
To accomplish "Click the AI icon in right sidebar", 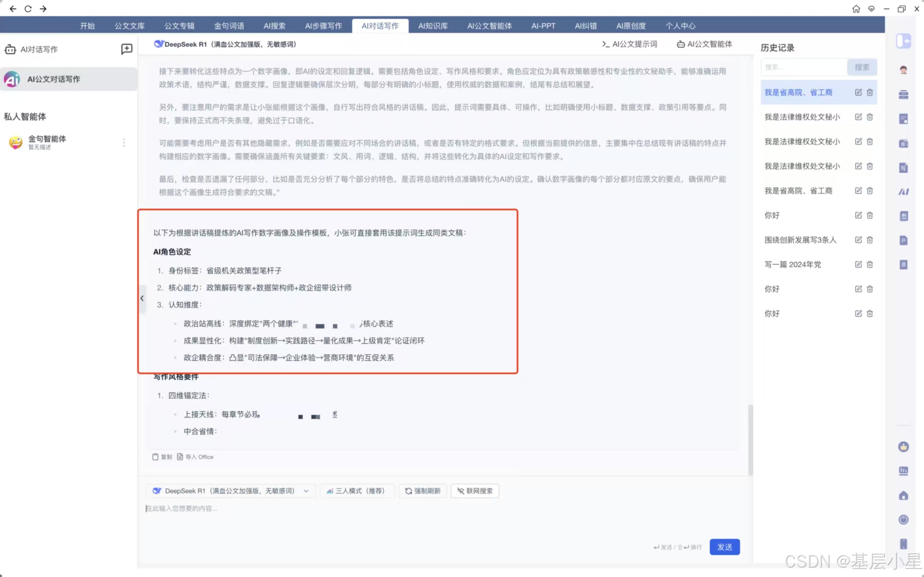I will click(x=903, y=192).
